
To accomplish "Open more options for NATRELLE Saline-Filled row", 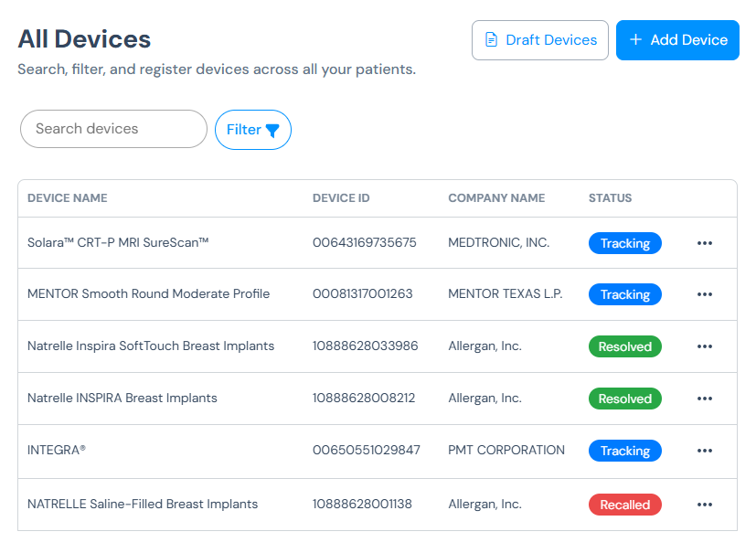I will [705, 505].
